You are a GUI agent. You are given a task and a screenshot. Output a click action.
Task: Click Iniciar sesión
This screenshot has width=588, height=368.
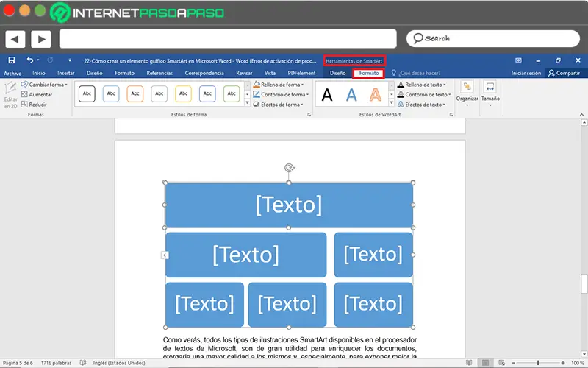click(x=526, y=73)
